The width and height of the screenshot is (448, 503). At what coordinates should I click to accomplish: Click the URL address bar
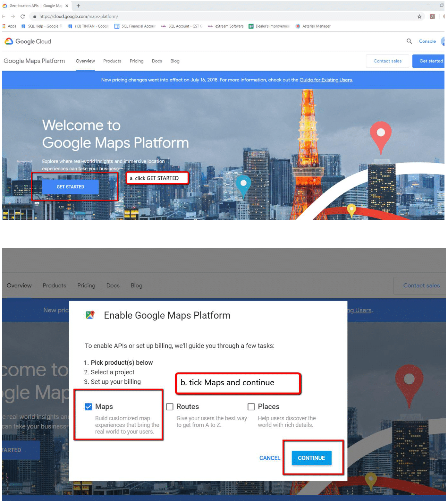[224, 16]
